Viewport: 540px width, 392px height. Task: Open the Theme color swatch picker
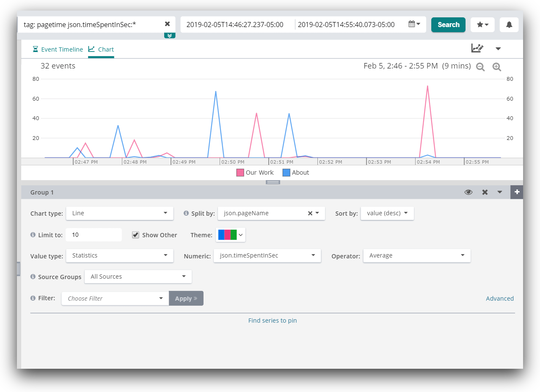(231, 235)
